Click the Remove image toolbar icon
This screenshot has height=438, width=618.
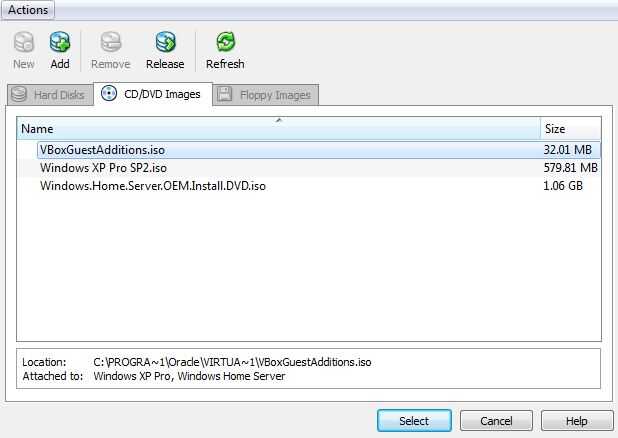[x=111, y=42]
